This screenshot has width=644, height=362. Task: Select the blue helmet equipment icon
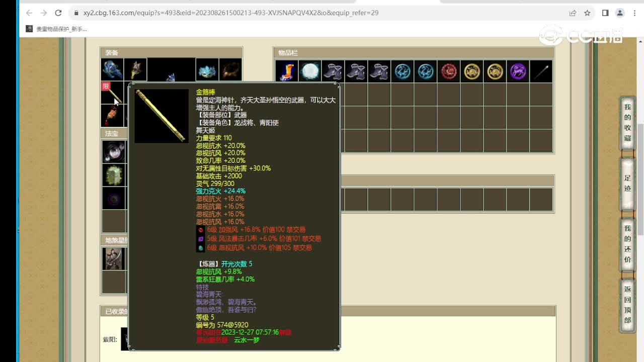[112, 69]
